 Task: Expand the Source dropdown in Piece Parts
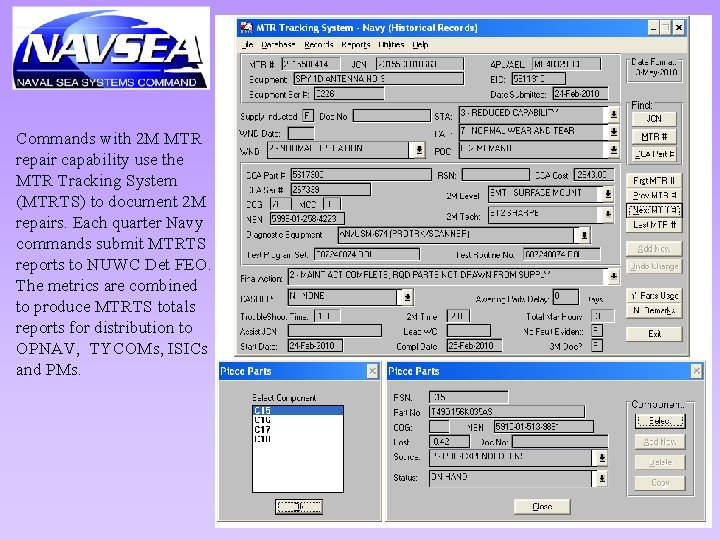[x=601, y=457]
